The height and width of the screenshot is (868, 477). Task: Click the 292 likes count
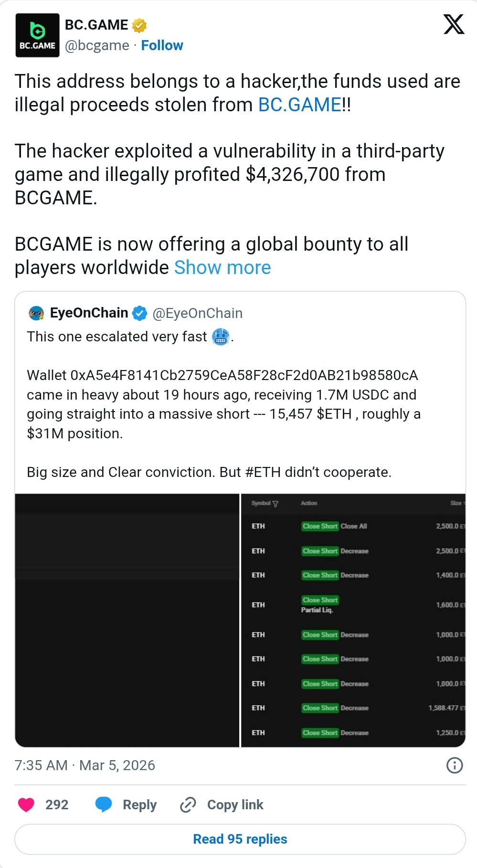coord(56,804)
